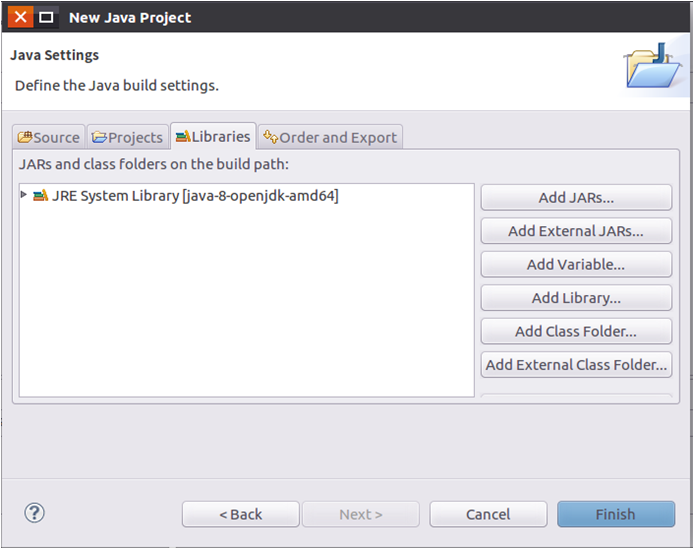Image resolution: width=694 pixels, height=549 pixels.
Task: Click the help question mark icon
Action: (35, 513)
